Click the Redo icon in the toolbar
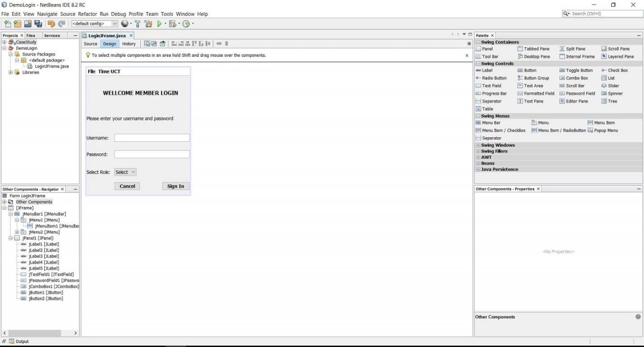This screenshot has height=347, width=644. (x=61, y=24)
